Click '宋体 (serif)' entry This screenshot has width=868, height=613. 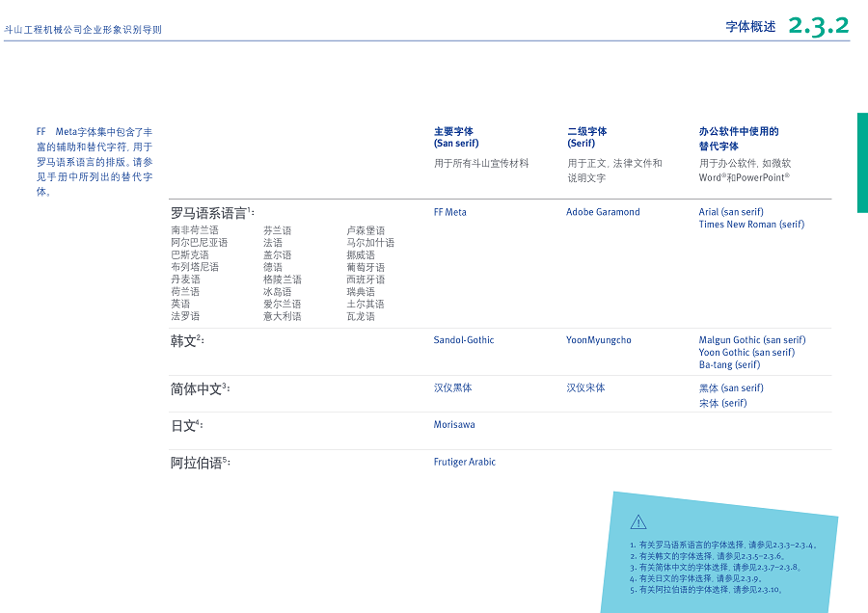click(723, 403)
